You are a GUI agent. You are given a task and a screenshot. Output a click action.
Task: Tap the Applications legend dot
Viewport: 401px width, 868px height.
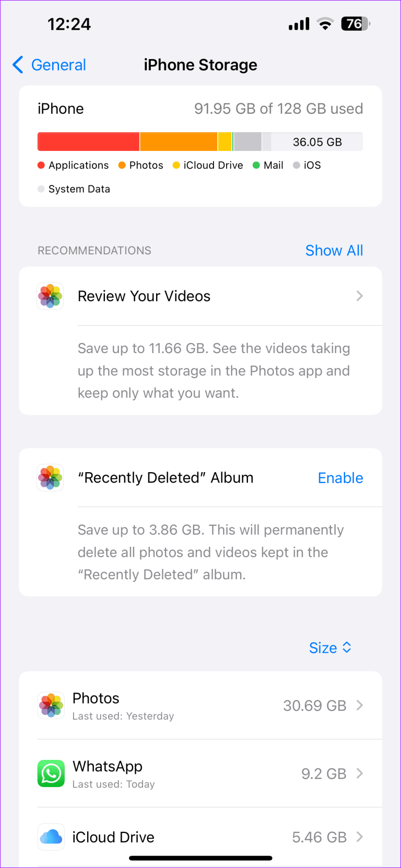pyautogui.click(x=41, y=165)
